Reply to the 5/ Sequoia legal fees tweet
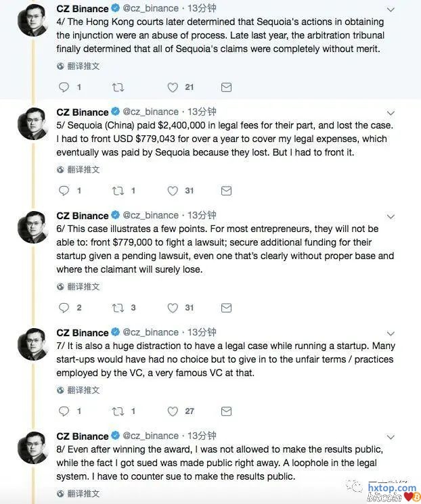This screenshot has width=421, height=504. point(64,191)
